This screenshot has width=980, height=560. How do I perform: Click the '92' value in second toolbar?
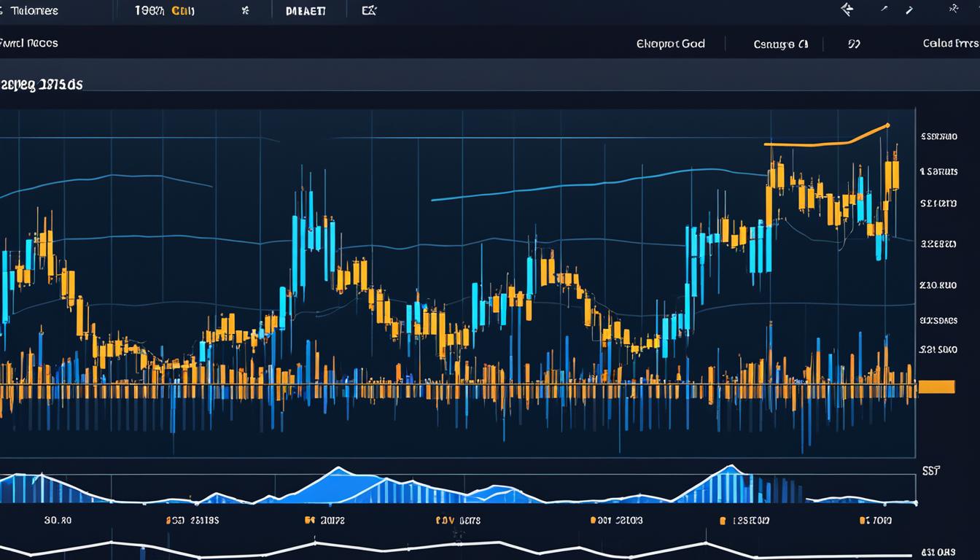(x=854, y=44)
